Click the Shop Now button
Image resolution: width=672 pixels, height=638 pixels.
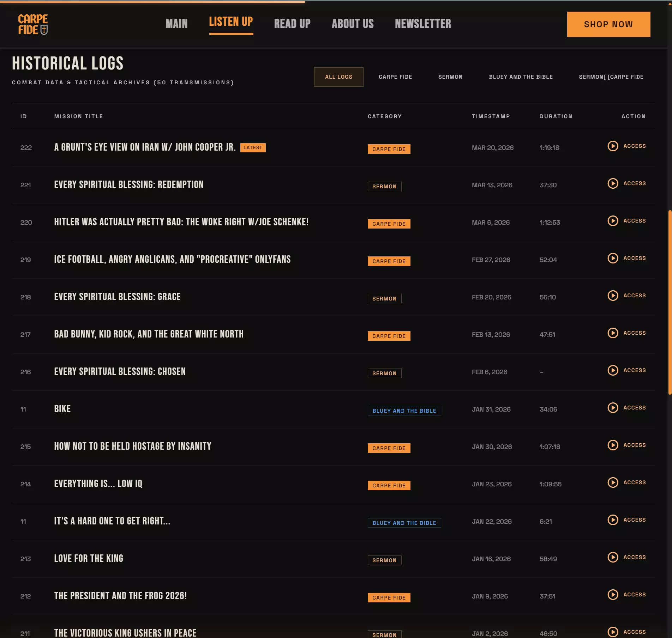pos(608,24)
